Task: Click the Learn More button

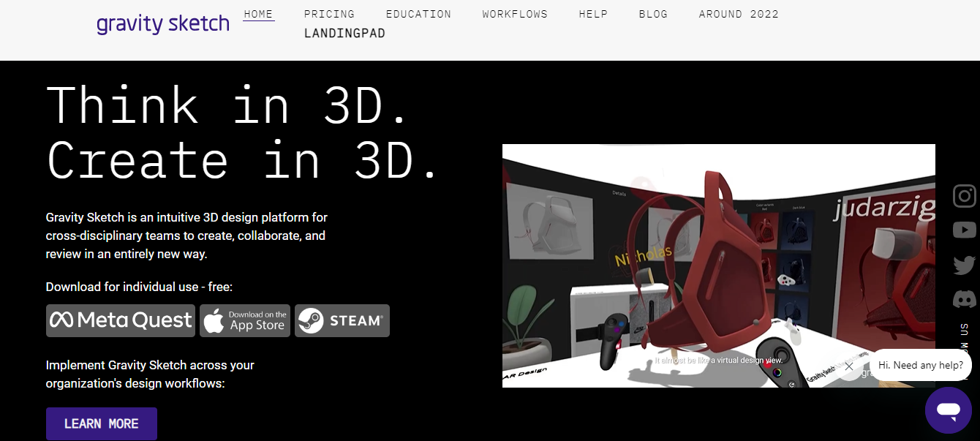Action: point(102,423)
